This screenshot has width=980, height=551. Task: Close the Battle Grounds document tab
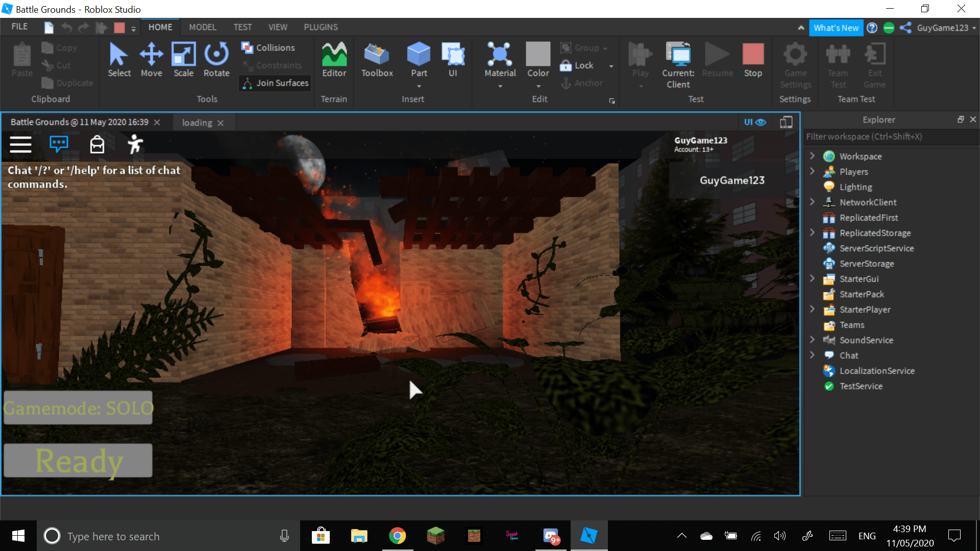pos(157,122)
